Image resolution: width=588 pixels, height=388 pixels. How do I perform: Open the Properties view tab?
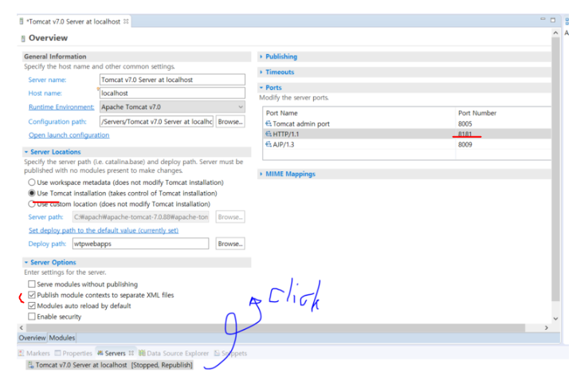coord(73,353)
